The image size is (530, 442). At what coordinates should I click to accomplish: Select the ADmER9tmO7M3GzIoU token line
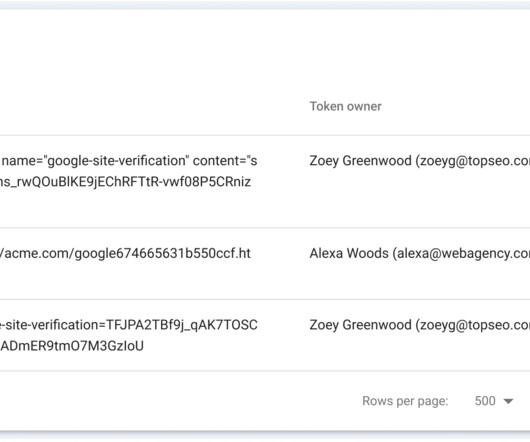[72, 346]
